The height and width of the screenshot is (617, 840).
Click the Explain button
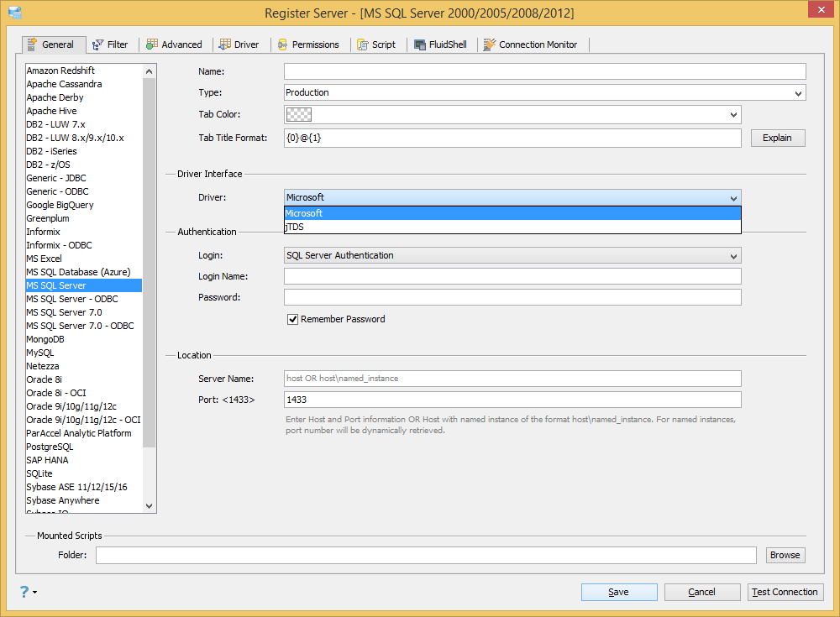(x=778, y=138)
